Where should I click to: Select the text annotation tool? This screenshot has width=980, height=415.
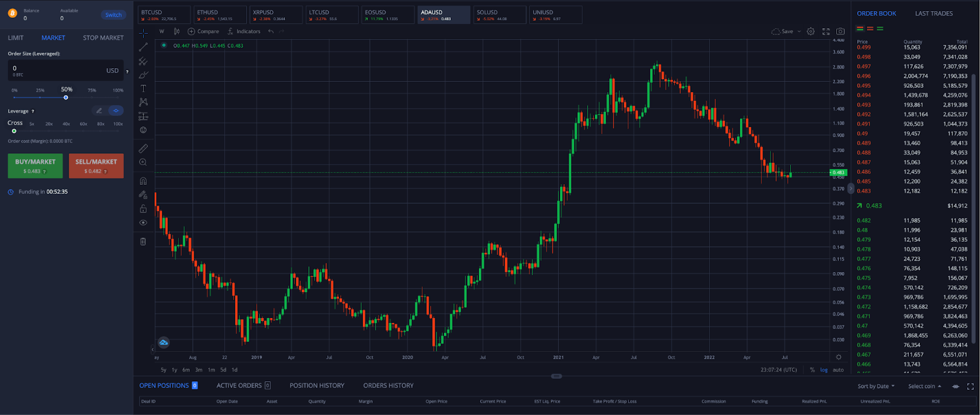tap(143, 88)
